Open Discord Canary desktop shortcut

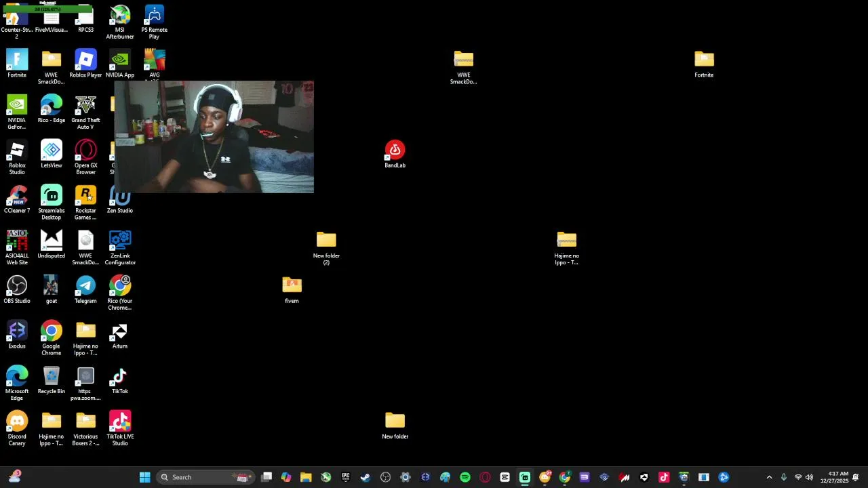[x=17, y=429]
